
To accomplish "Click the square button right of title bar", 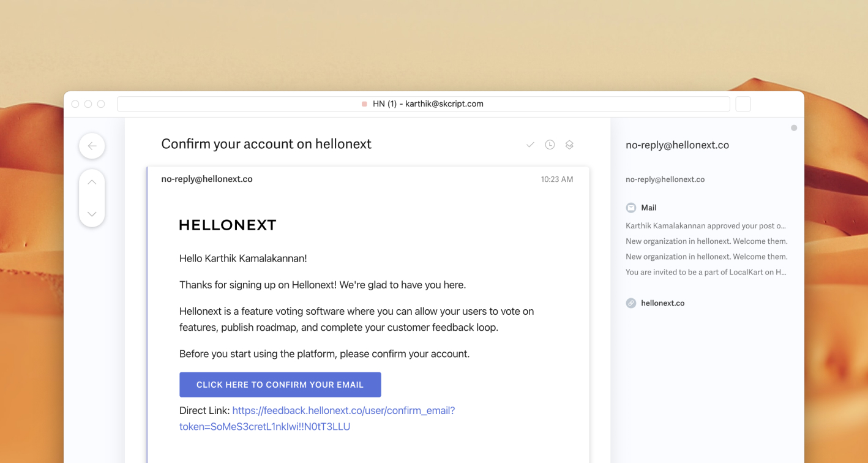I will 743,104.
